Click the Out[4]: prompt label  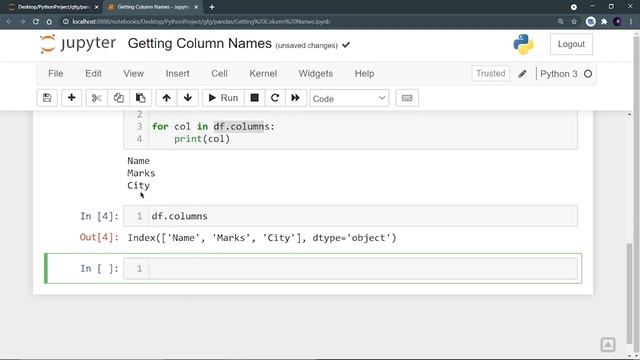[99, 238]
